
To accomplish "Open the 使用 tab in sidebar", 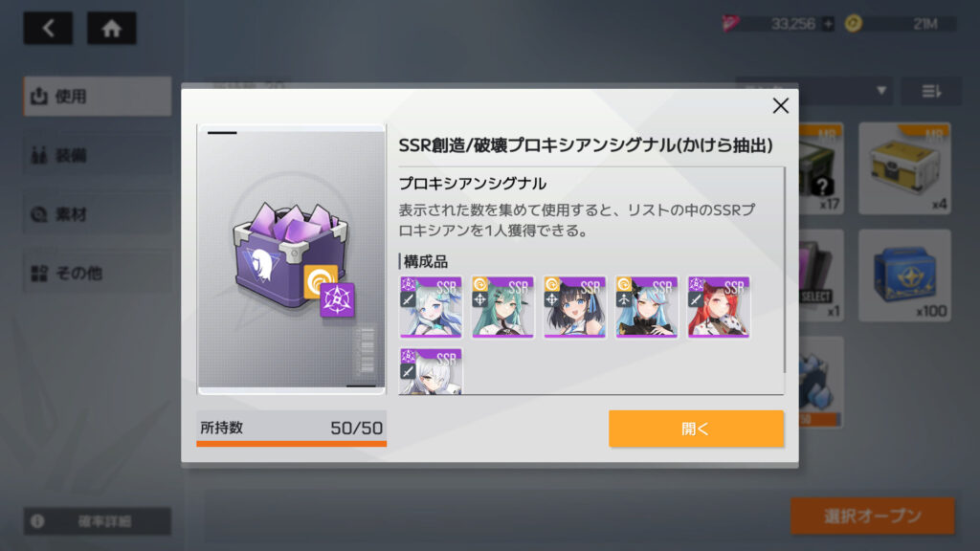I will [98, 97].
